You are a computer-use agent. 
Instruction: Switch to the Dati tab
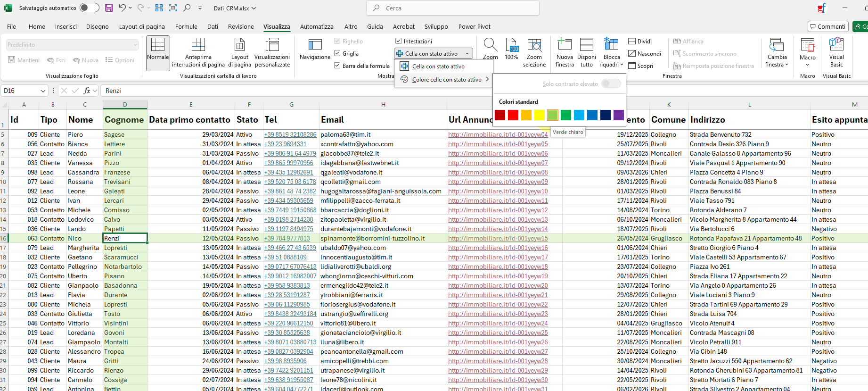(x=213, y=27)
